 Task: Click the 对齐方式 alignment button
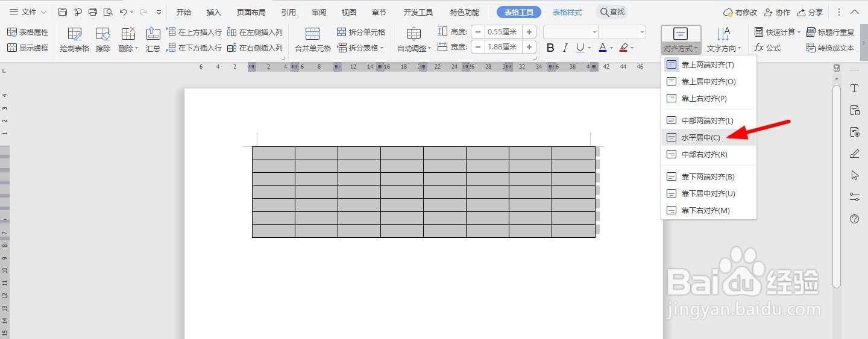coord(681,40)
